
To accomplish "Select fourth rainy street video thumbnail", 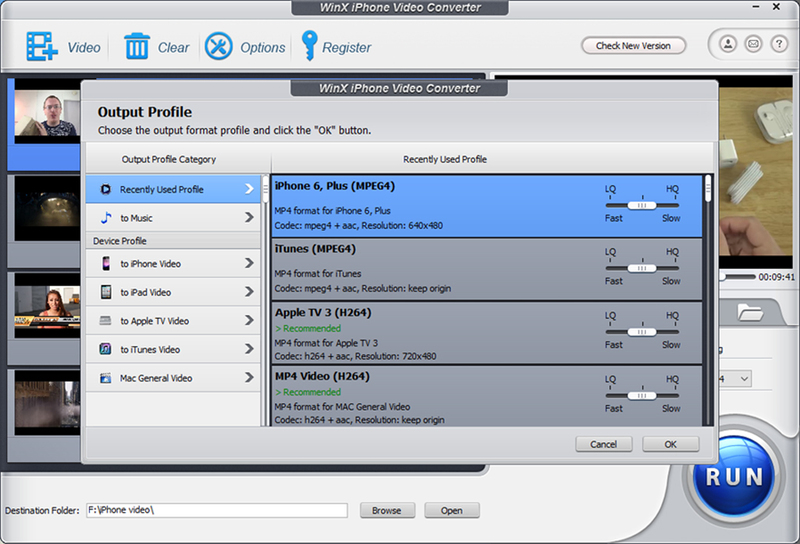I will click(x=47, y=402).
